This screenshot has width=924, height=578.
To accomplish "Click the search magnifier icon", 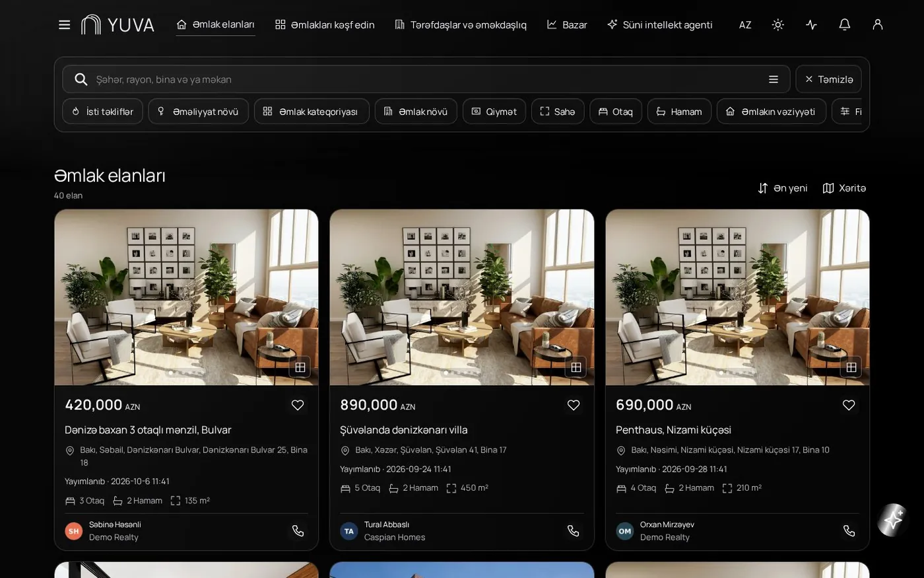I will (81, 79).
